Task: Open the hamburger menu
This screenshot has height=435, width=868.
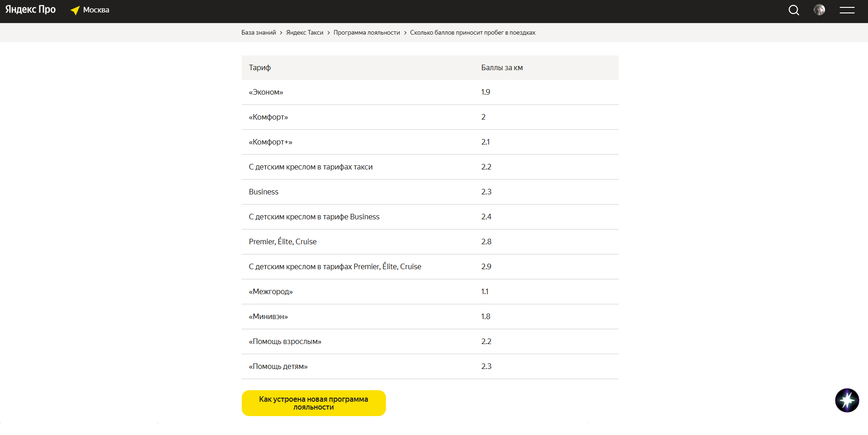Action: (x=847, y=10)
